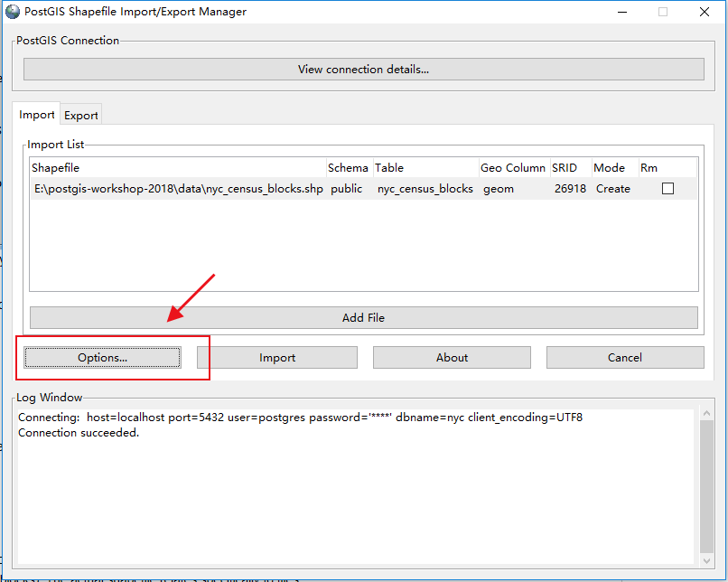Image resolution: width=728 pixels, height=582 pixels.
Task: Click the Cancel button
Action: 625,358
